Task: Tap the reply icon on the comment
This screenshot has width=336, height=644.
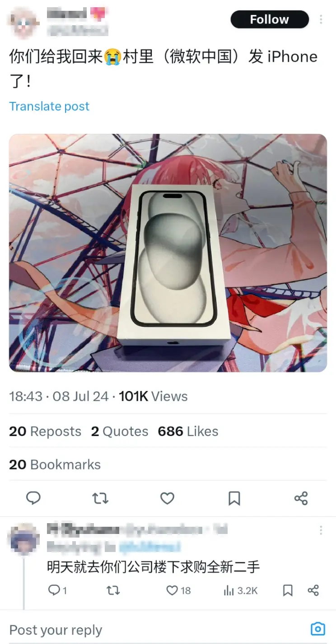Action: [x=55, y=590]
